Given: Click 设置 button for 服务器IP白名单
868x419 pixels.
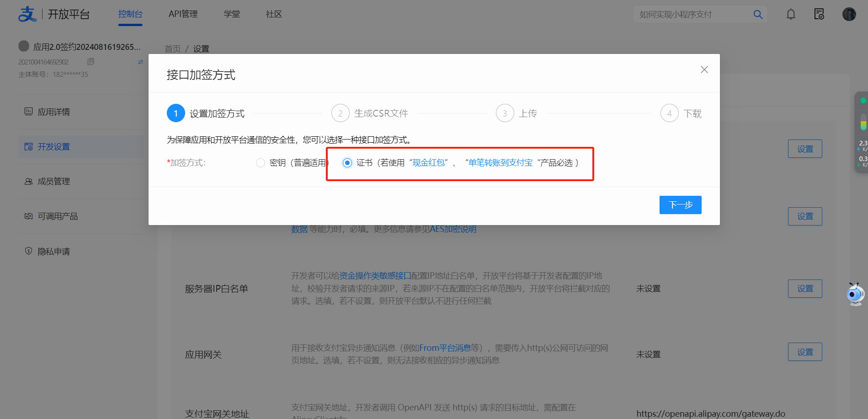Looking at the screenshot, I should click(804, 289).
